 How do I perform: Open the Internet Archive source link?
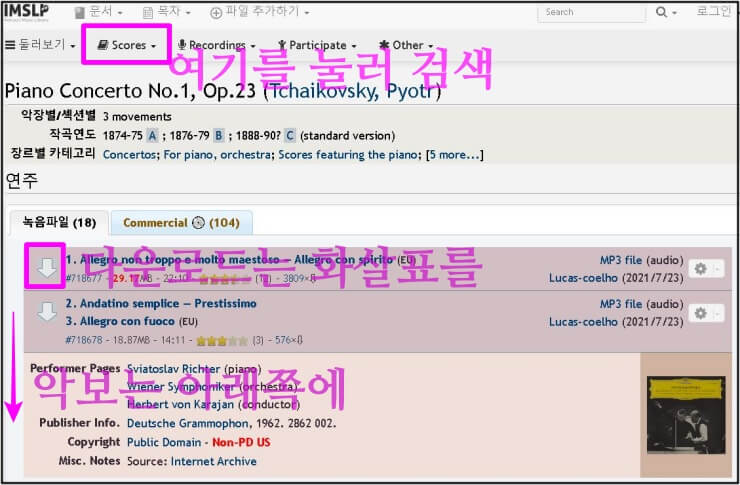pyautogui.click(x=214, y=461)
